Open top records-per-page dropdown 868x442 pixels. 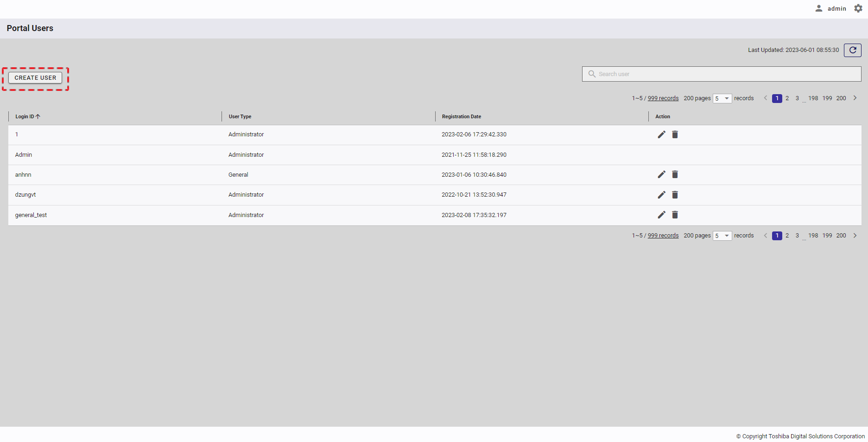(x=722, y=98)
